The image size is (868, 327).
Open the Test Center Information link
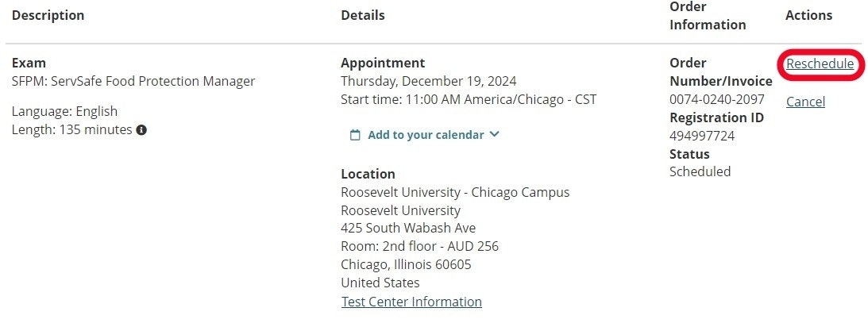(x=411, y=302)
